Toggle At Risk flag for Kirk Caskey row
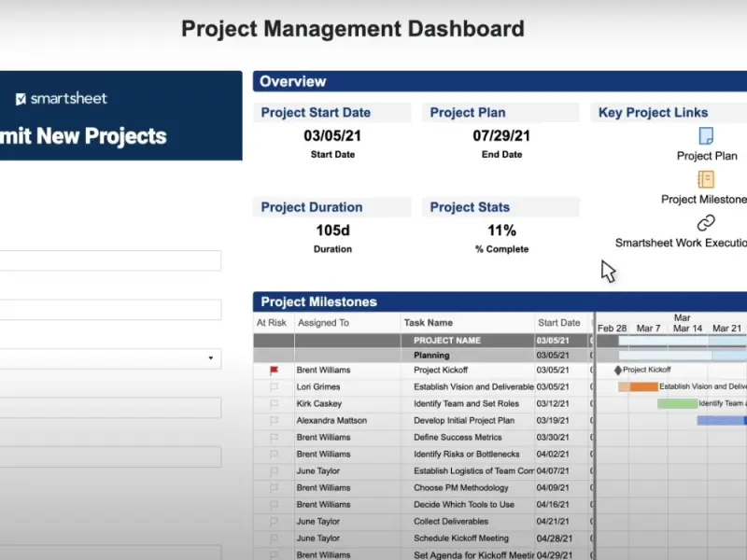The height and width of the screenshot is (560, 747). tap(274, 404)
